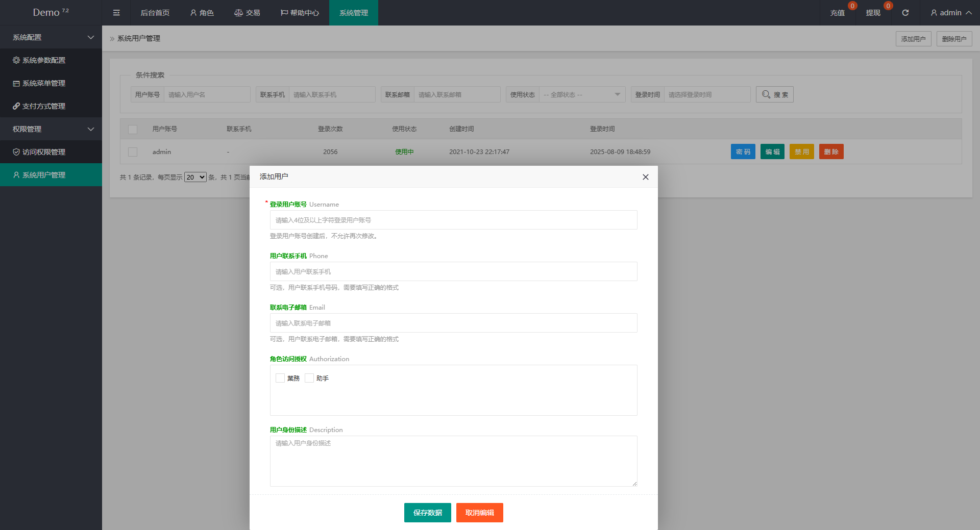Click the search magnifier 搜索 button
The width and height of the screenshot is (980, 530).
click(x=774, y=94)
